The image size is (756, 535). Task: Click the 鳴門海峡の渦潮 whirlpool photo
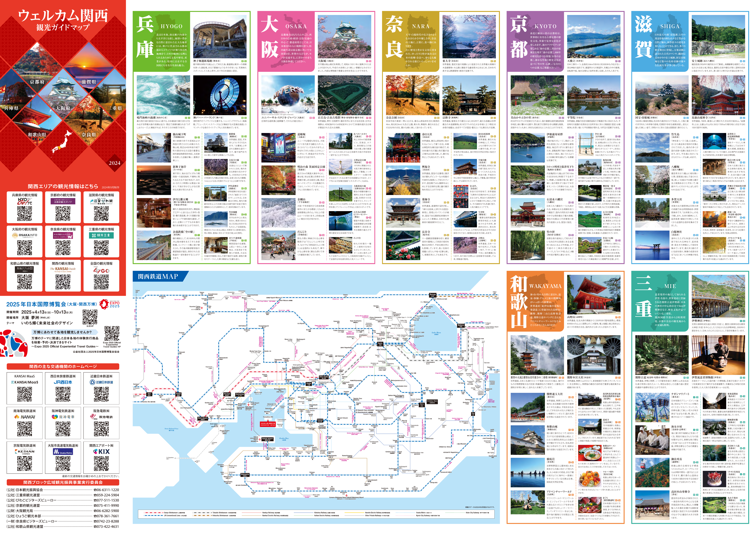click(163, 95)
